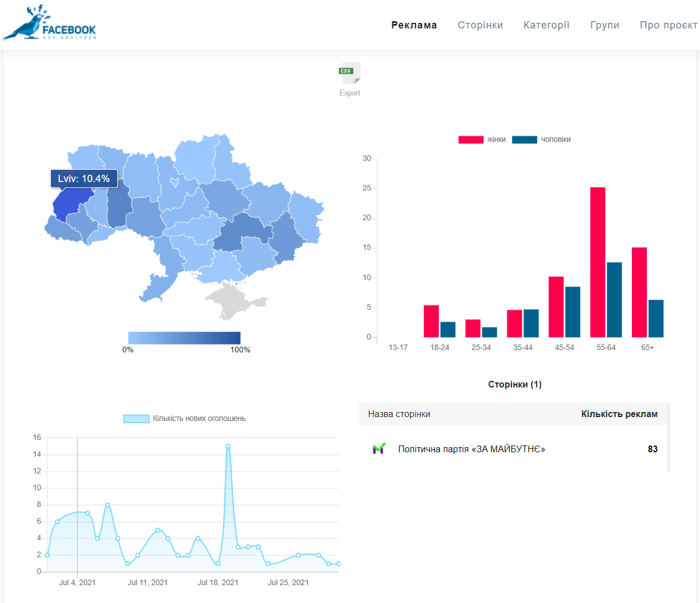Toggle the чоловіки legend series
The width and height of the screenshot is (700, 603).
pos(541,140)
